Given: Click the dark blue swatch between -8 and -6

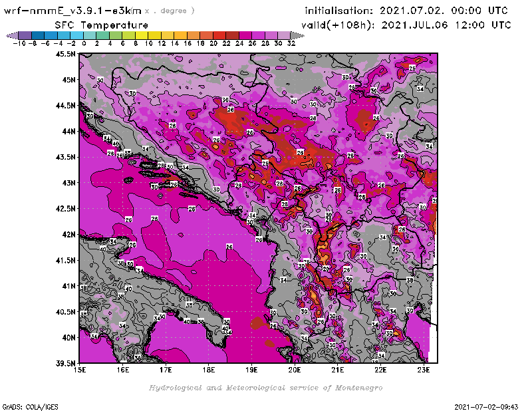Looking at the screenshot, I should coord(38,35).
